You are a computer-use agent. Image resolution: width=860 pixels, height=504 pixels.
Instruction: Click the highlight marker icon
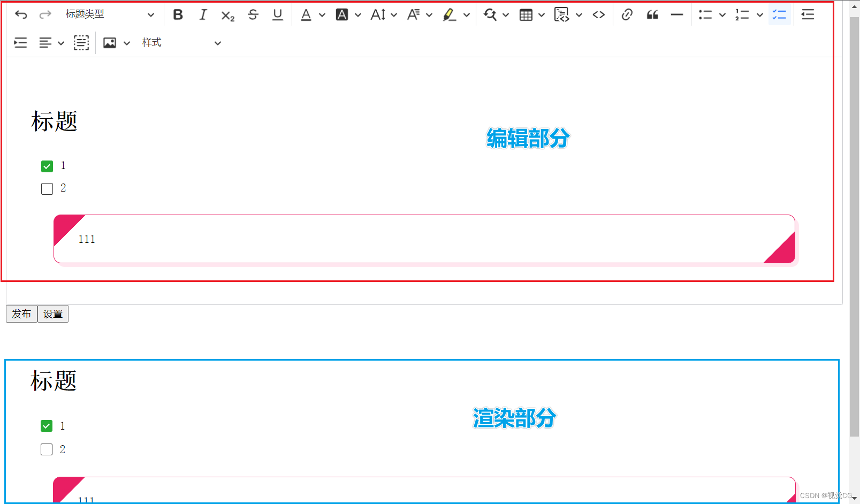click(x=450, y=14)
